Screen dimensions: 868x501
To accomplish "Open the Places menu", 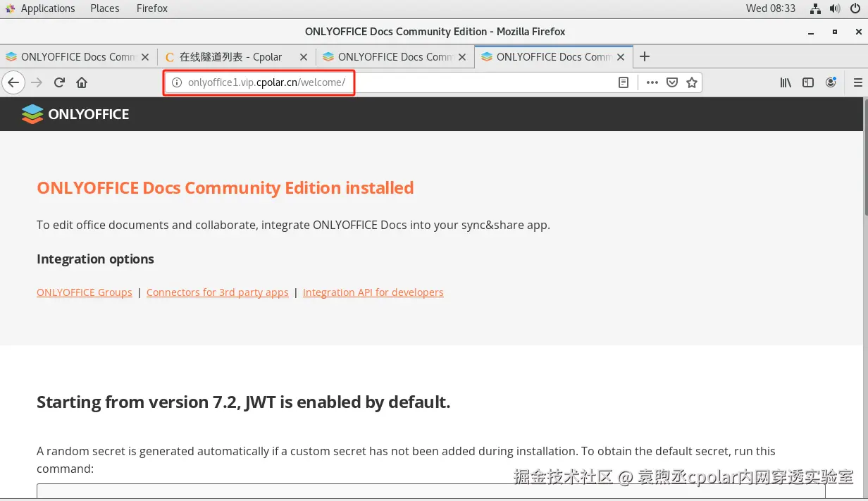I will coord(105,8).
